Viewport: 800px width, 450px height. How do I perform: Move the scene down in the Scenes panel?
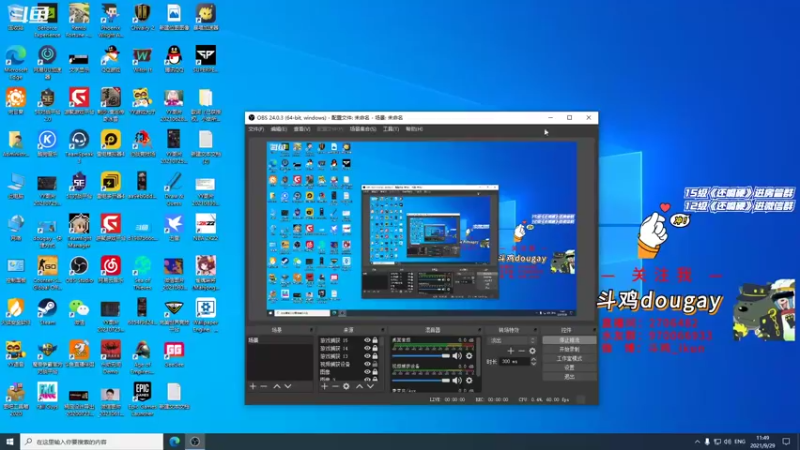288,387
